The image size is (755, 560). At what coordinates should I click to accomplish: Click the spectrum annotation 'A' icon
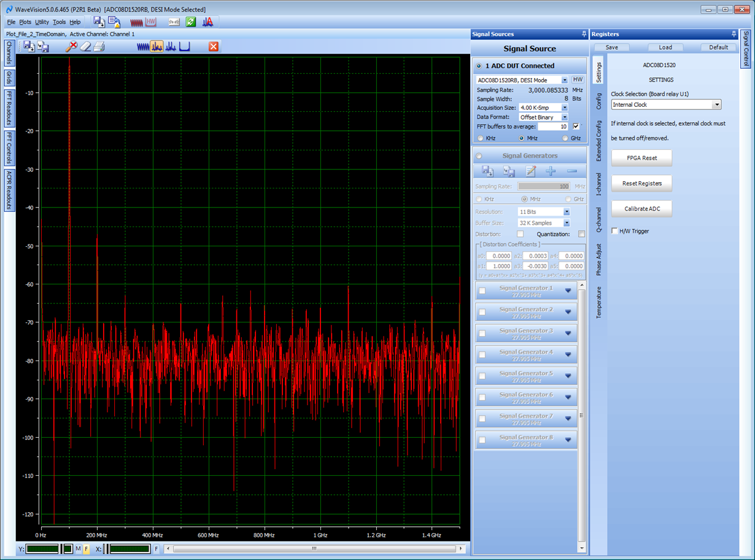(208, 21)
